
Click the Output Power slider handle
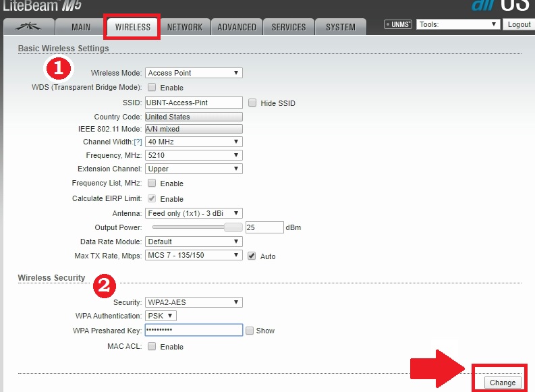click(x=233, y=227)
